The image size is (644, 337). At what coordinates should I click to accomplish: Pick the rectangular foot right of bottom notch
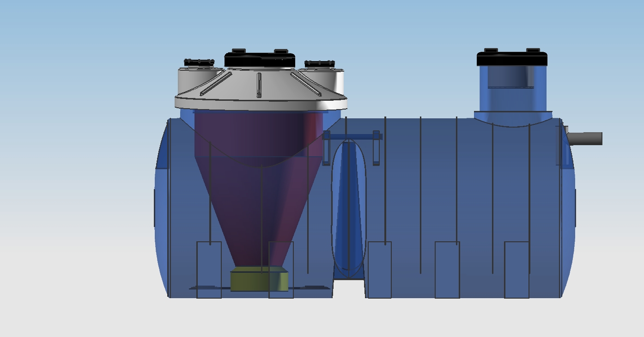(x=379, y=270)
